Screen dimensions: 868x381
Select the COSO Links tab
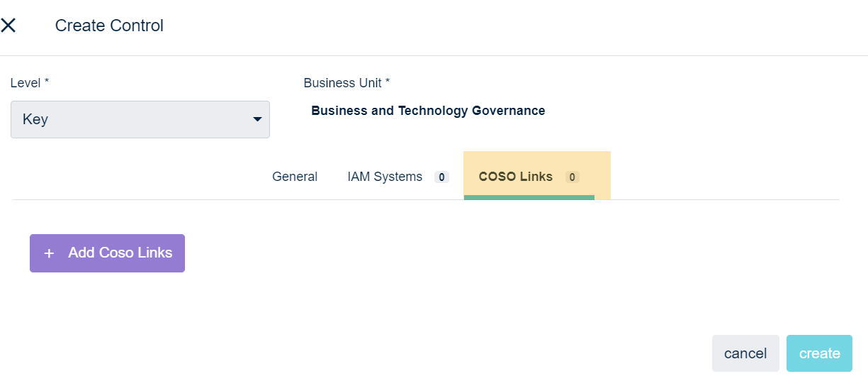pos(516,177)
